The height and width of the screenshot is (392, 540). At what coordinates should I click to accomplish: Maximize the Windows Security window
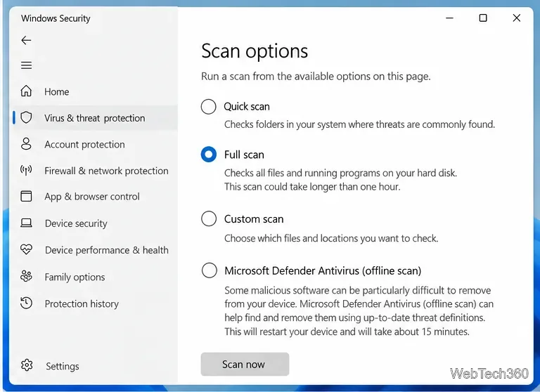point(483,18)
